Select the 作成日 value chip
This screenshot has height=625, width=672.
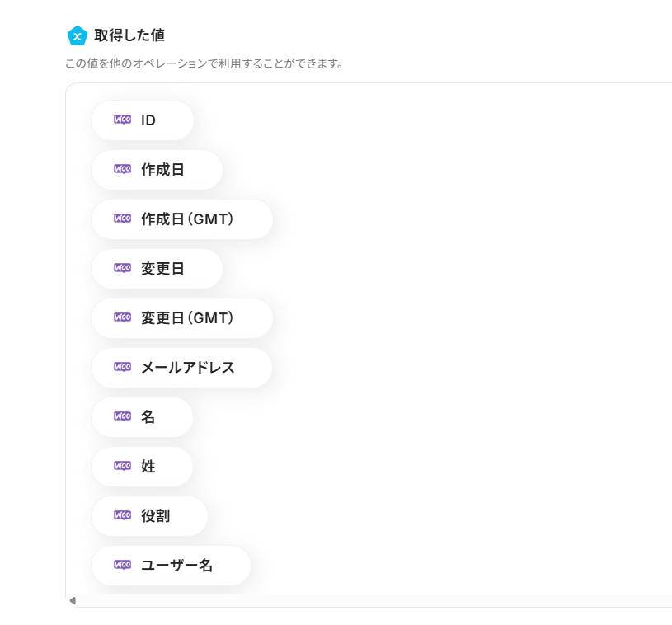(x=157, y=170)
